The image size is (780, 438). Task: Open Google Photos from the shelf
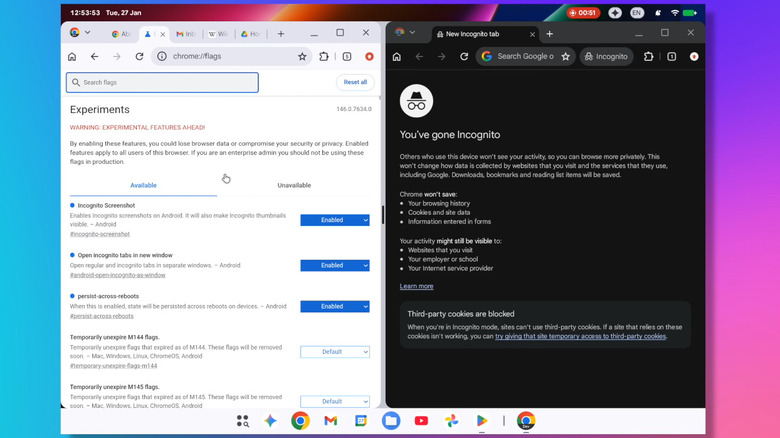(x=452, y=421)
